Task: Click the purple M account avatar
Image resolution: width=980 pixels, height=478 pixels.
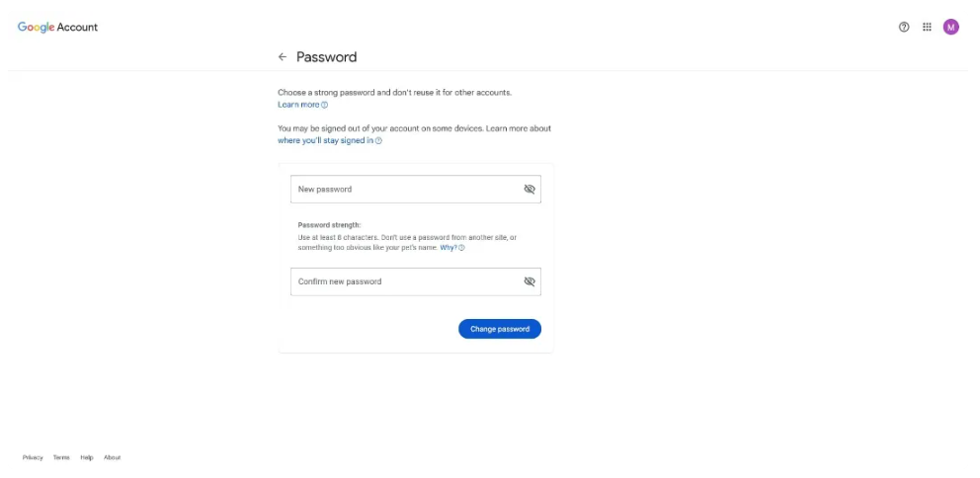Action: (x=950, y=27)
